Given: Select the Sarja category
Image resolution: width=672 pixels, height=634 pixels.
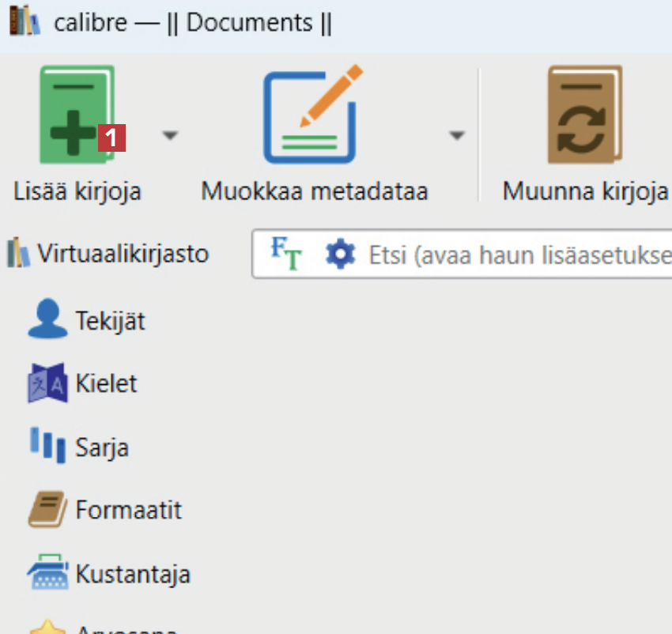Looking at the screenshot, I should coord(102,447).
